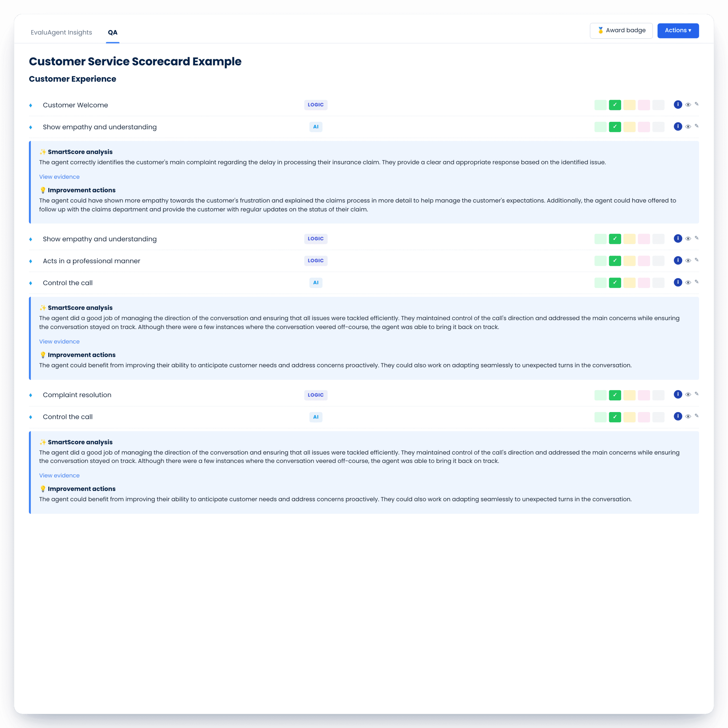The height and width of the screenshot is (728, 728).
Task: Click Acts in a professional manner label
Action: pos(92,261)
